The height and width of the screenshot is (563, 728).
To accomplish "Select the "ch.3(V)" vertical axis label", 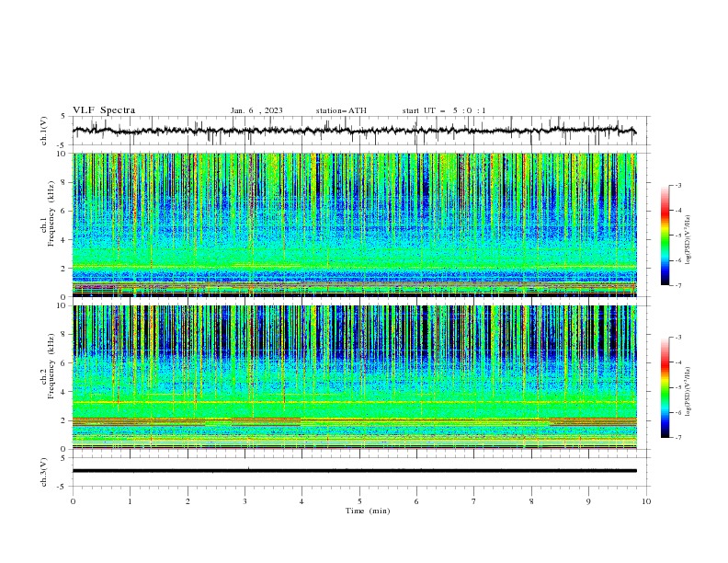I will click(x=44, y=472).
